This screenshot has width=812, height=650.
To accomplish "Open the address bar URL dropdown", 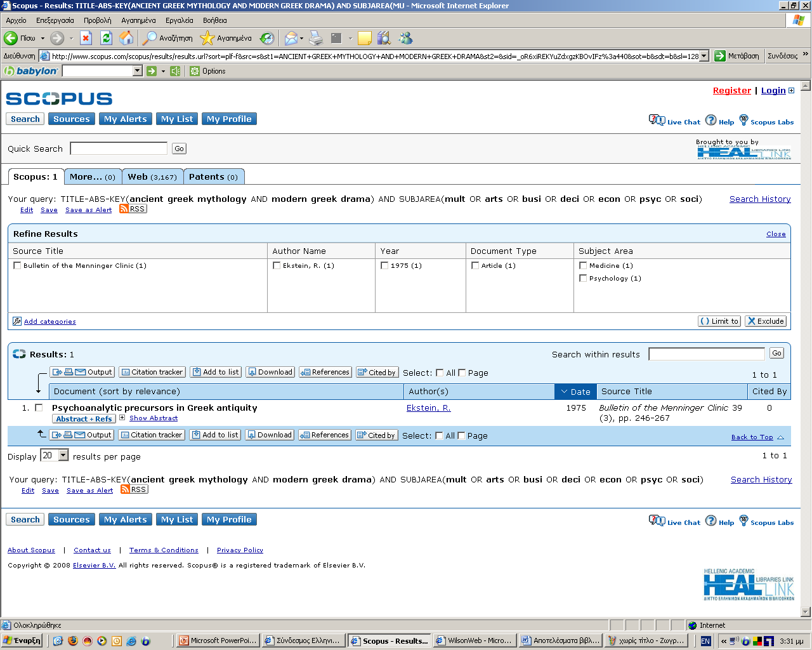I will 704,56.
